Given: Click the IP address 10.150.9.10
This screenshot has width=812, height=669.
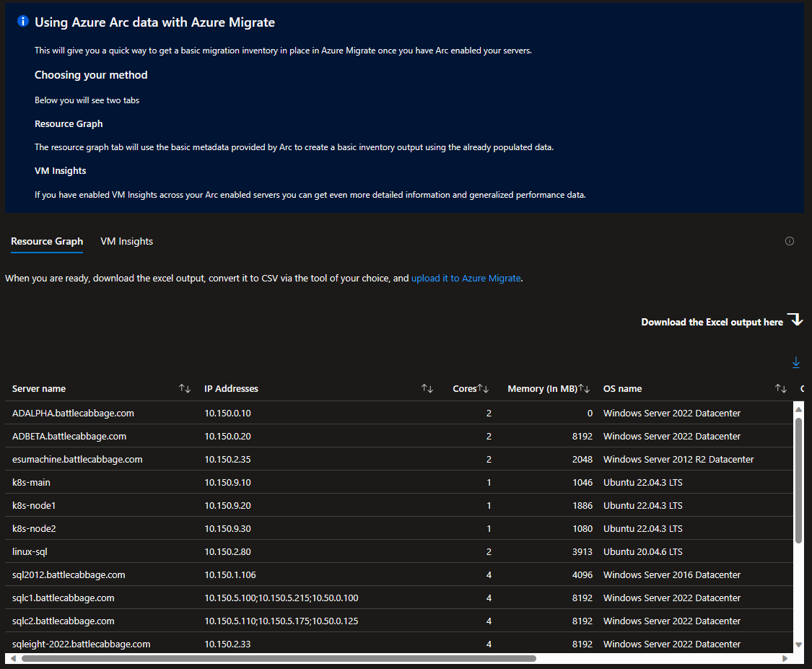Looking at the screenshot, I should pos(227,482).
